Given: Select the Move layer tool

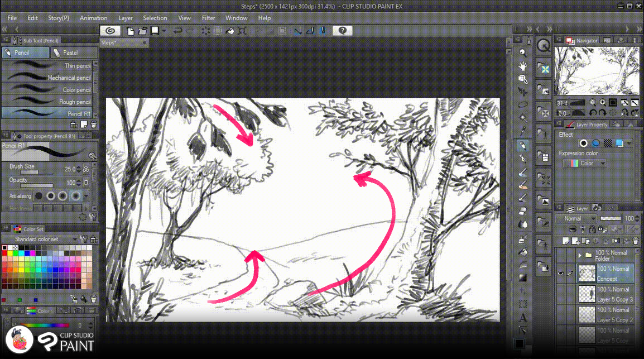Looking at the screenshot, I should point(522,92).
